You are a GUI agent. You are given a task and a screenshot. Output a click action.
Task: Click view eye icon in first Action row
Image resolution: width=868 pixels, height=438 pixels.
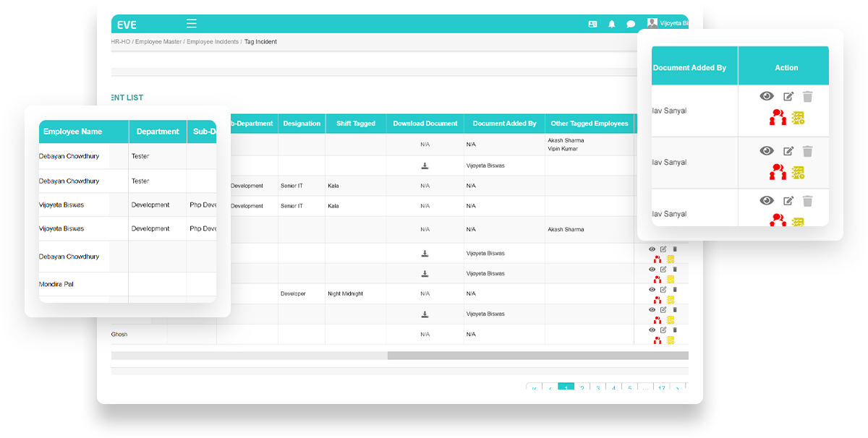767,96
